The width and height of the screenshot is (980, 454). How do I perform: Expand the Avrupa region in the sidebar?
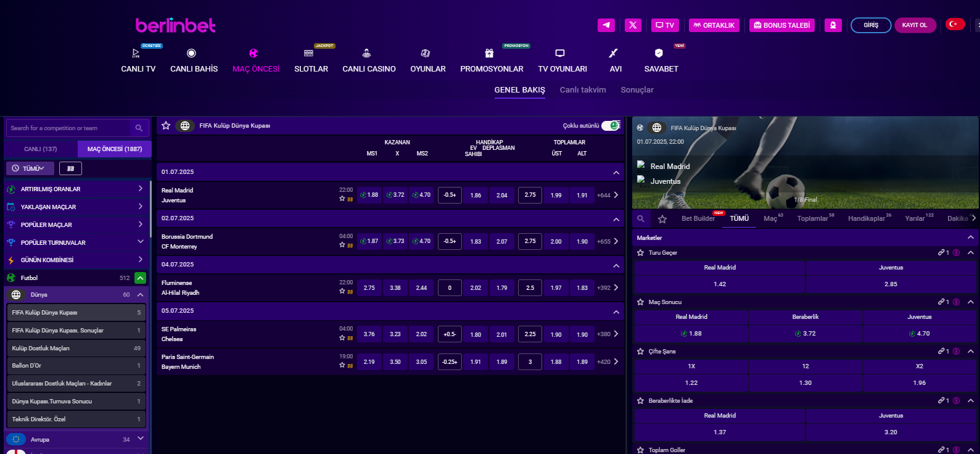(140, 439)
